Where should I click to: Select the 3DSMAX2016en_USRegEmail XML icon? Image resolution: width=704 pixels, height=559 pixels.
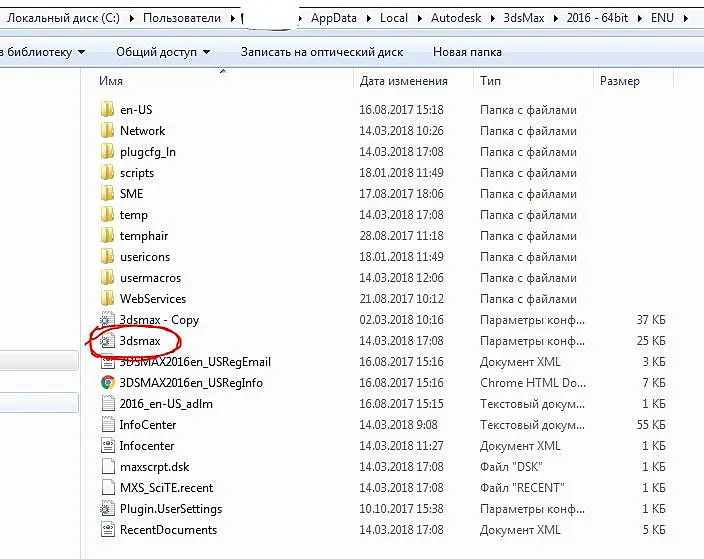(x=108, y=361)
